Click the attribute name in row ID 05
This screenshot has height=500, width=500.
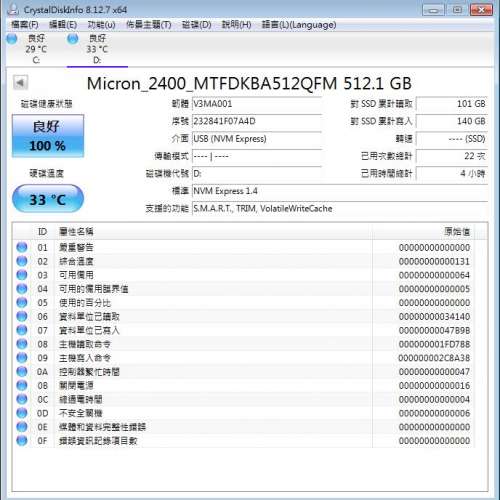tap(85, 303)
